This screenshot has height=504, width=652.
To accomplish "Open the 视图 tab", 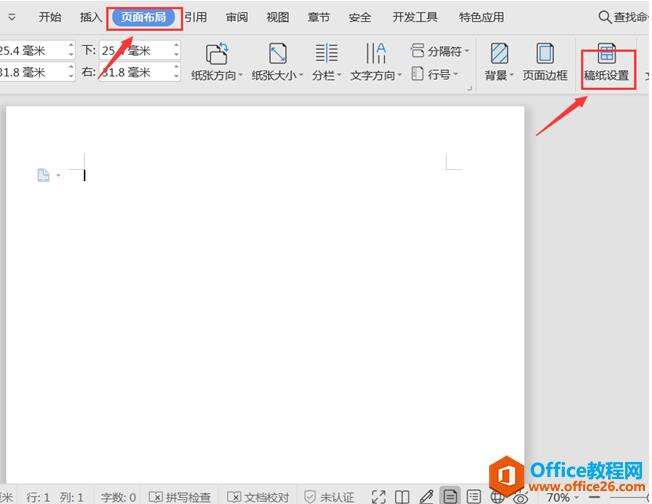I will [277, 17].
